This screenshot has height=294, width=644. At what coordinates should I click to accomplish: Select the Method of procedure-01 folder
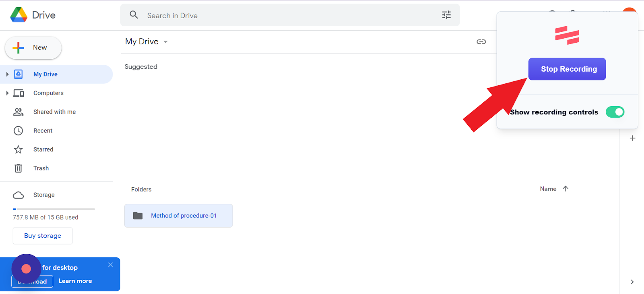point(178,216)
